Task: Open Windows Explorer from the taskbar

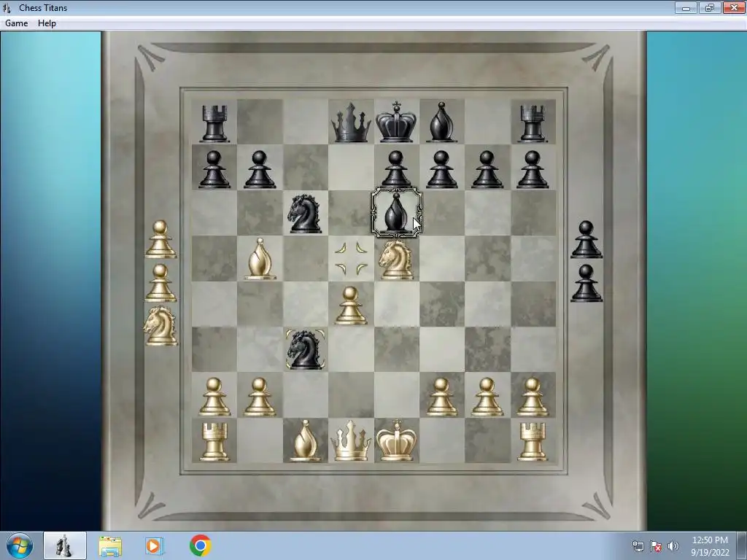Action: pyautogui.click(x=110, y=545)
